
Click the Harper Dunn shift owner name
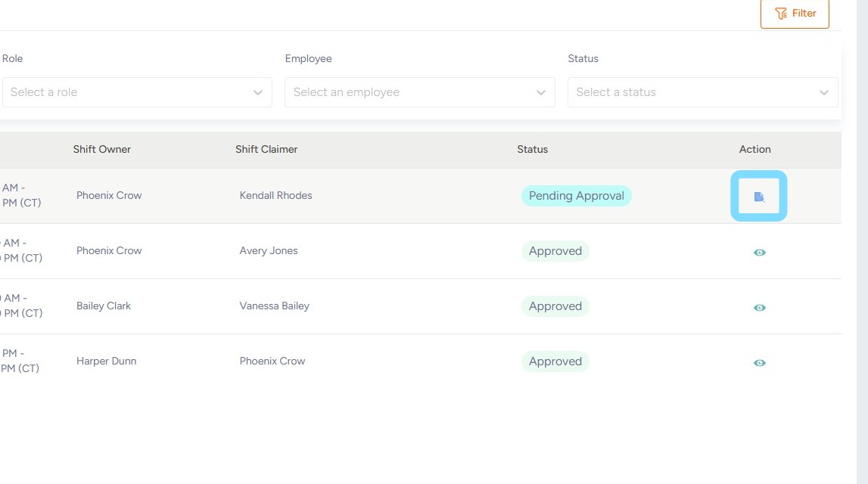pyautogui.click(x=106, y=361)
